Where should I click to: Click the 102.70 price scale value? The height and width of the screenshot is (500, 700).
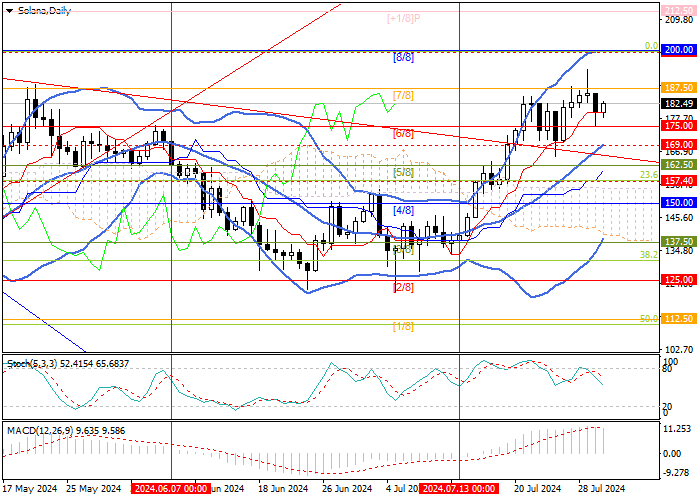click(679, 350)
